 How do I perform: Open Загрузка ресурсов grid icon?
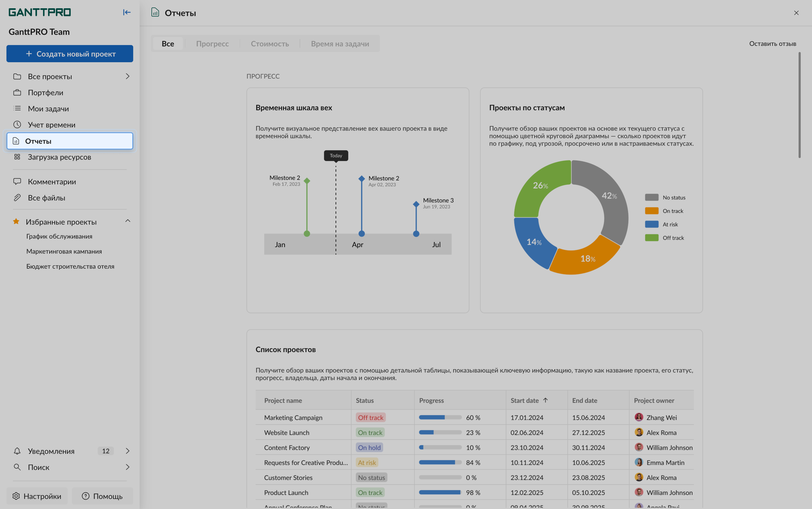click(x=17, y=157)
